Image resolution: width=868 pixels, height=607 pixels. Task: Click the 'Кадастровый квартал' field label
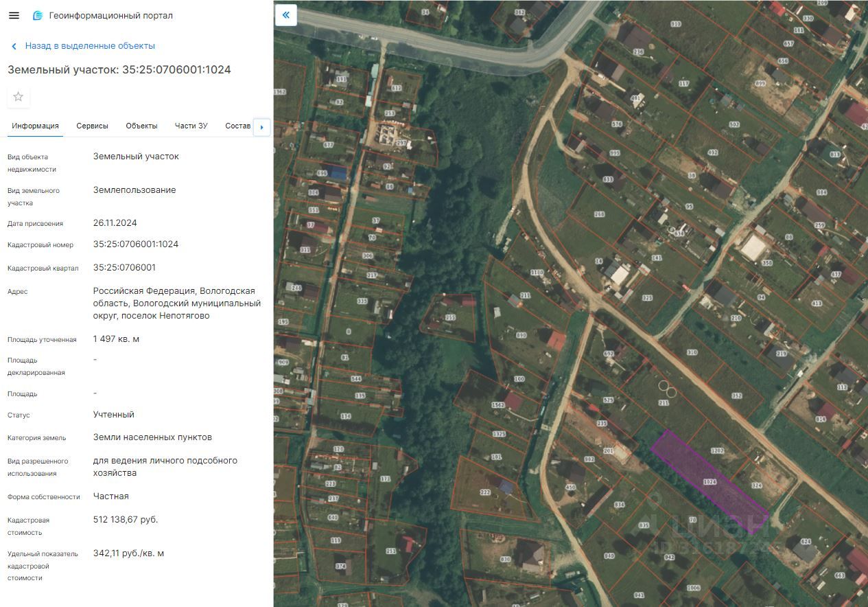click(43, 268)
